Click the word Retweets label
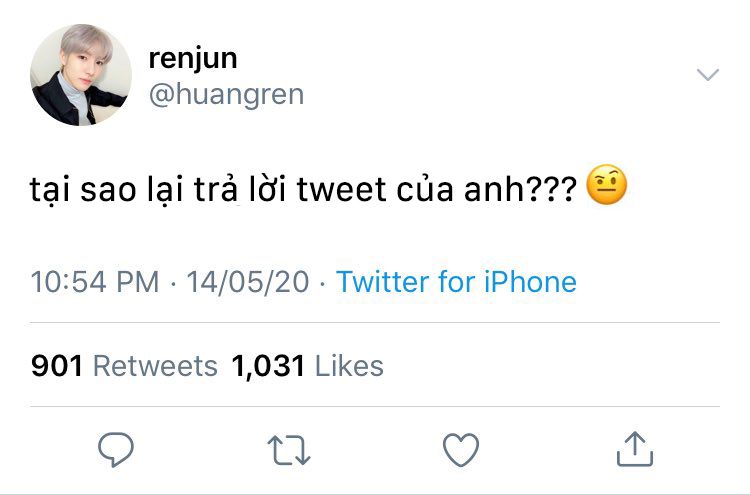This screenshot has width=750, height=495. point(155,366)
